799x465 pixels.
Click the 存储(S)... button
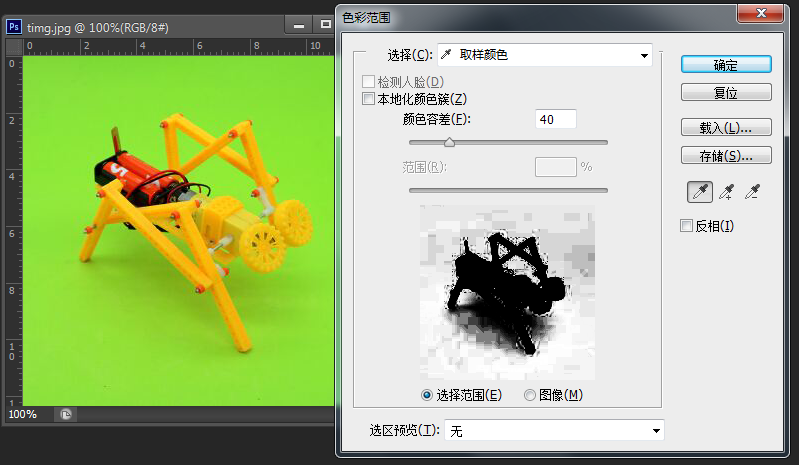click(x=726, y=155)
